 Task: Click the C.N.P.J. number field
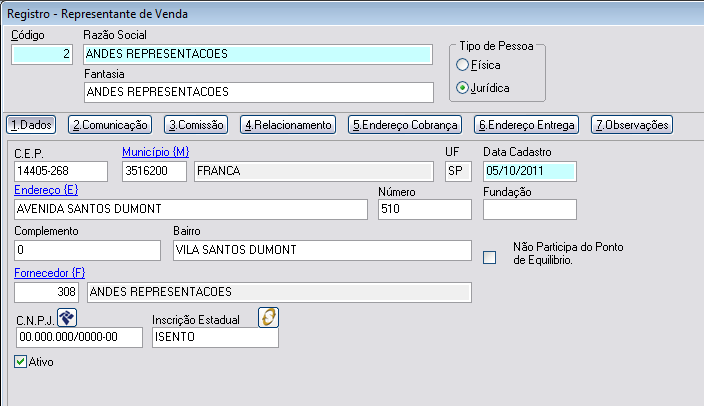79,337
